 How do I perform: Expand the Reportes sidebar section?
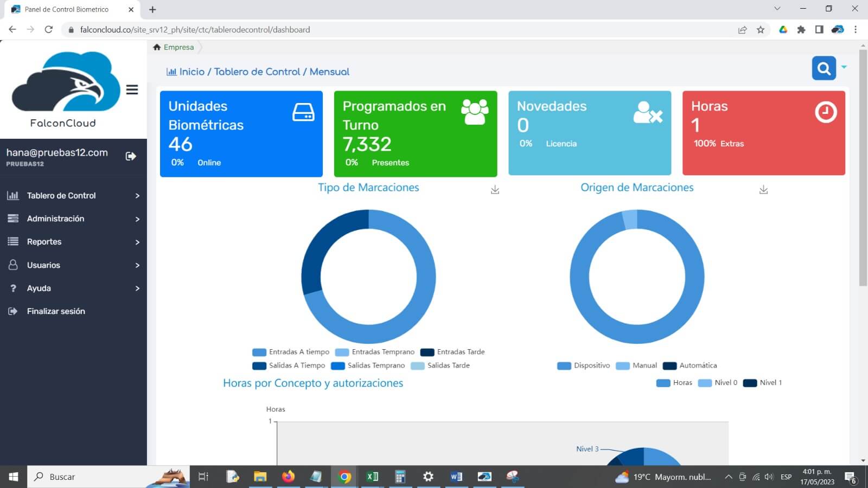(x=73, y=242)
